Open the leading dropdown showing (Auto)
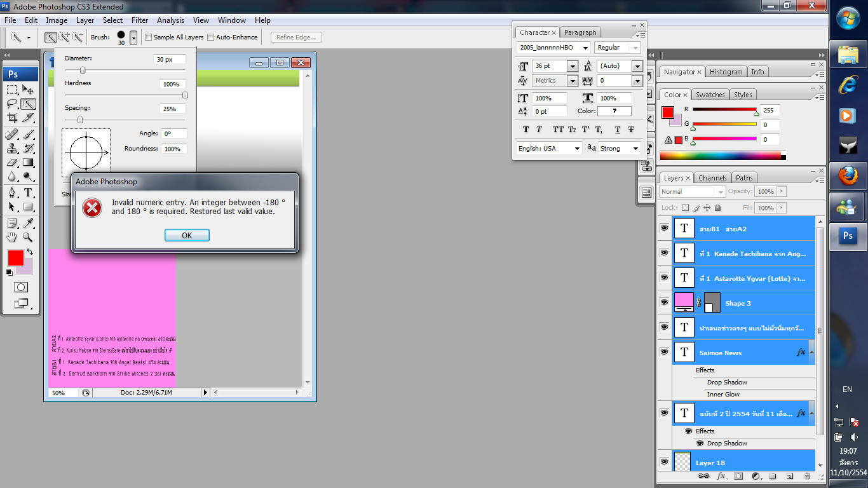 pyautogui.click(x=637, y=66)
